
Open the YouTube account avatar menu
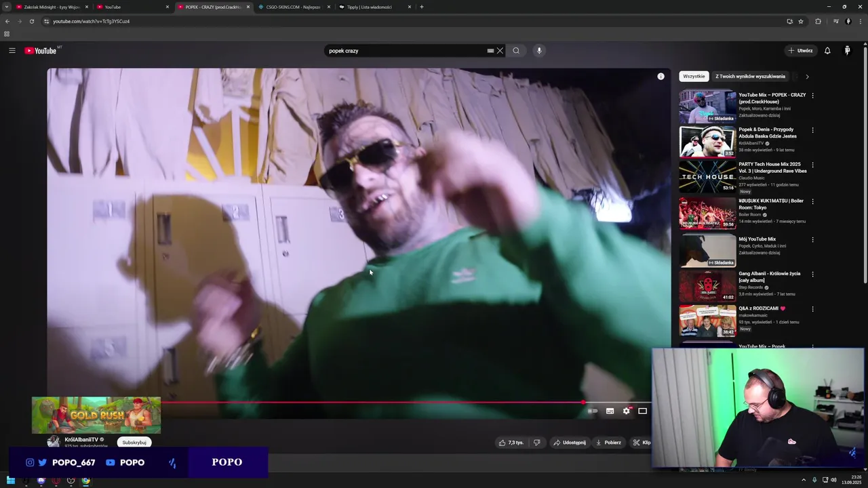[x=847, y=51]
